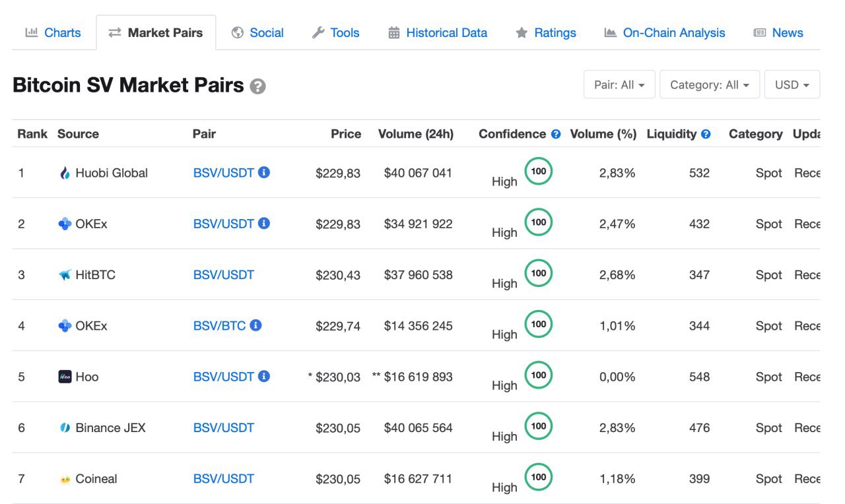Image resolution: width=845 pixels, height=504 pixels.
Task: Click the Coineal logo icon
Action: [x=65, y=480]
